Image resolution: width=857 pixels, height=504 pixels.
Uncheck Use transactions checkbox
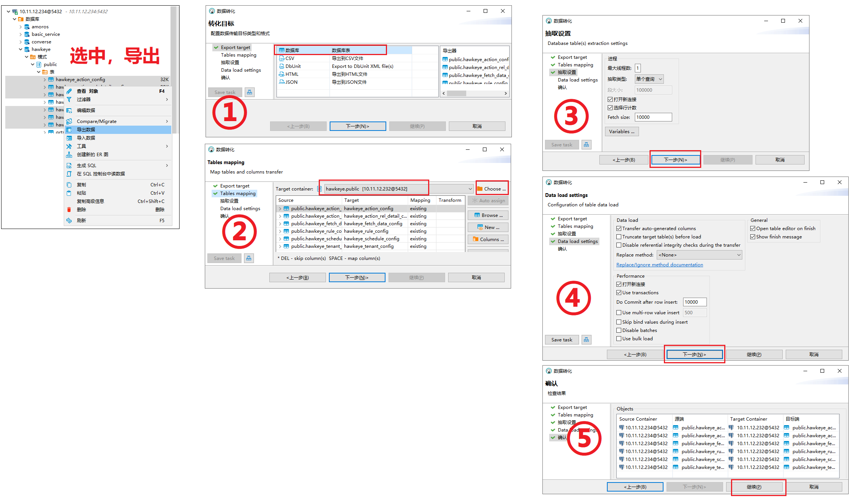[x=619, y=293]
